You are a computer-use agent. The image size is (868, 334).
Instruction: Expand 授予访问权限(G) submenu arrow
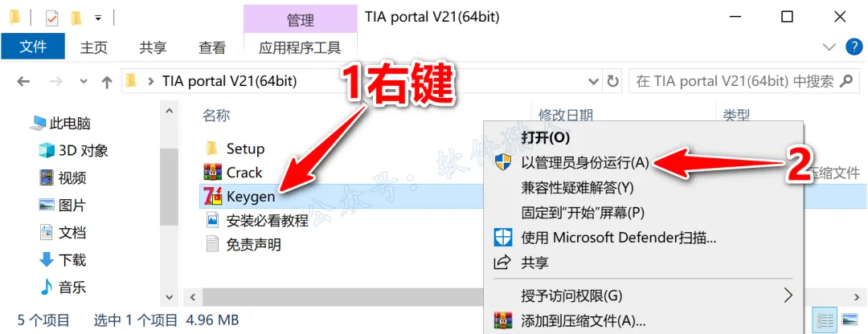[788, 295]
